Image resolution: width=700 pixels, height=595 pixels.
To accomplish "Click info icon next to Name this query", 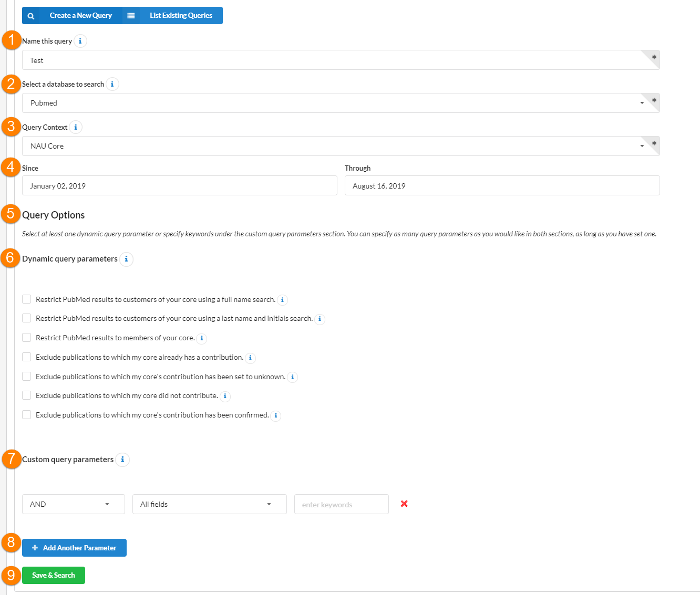I will 80,41.
